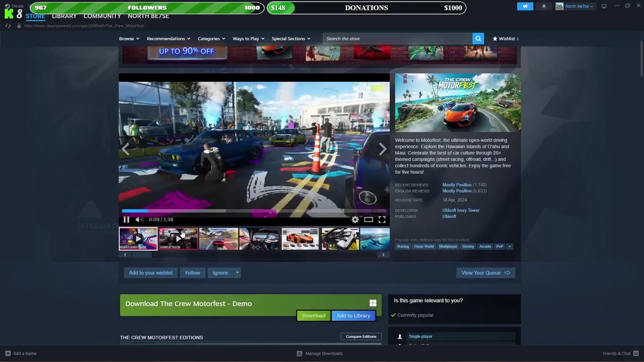
Task: Click the Add a Game plus icon
Action: (x=8, y=353)
